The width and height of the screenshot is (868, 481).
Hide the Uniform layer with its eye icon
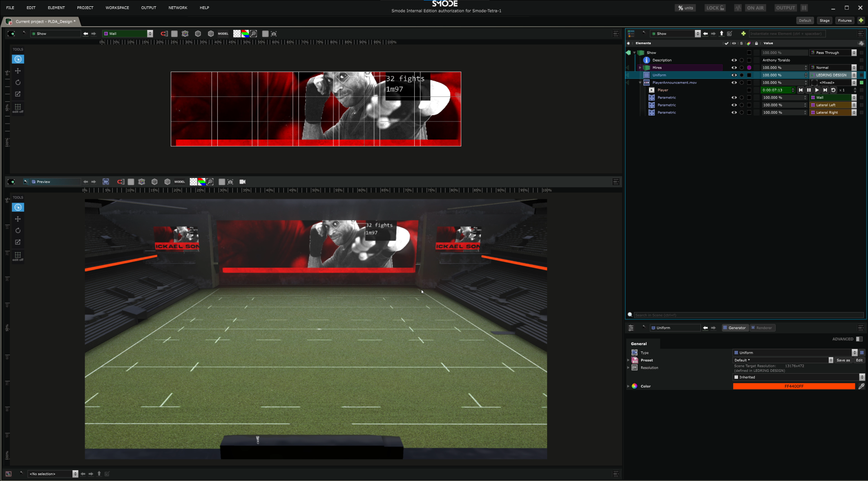(x=734, y=75)
